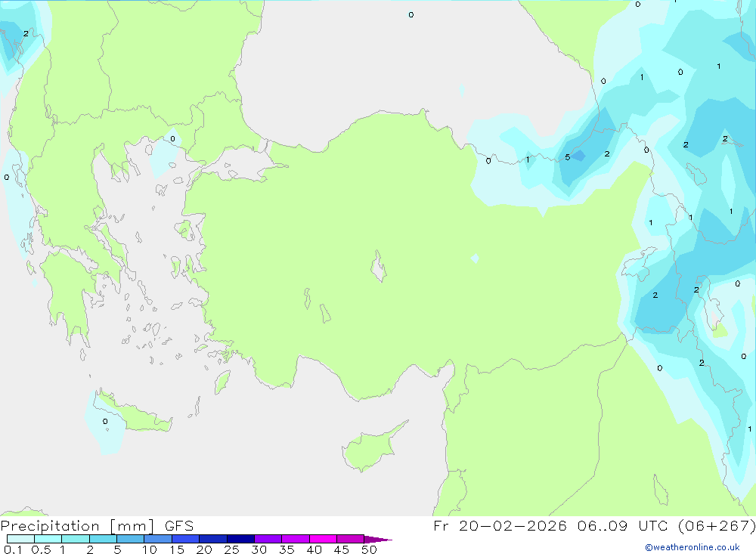Click the purple arrow tip beyond 50
The image size is (756, 554).
pyautogui.click(x=378, y=539)
